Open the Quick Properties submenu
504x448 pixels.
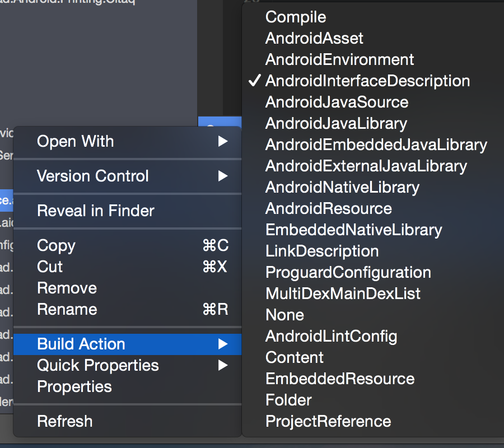coord(127,366)
